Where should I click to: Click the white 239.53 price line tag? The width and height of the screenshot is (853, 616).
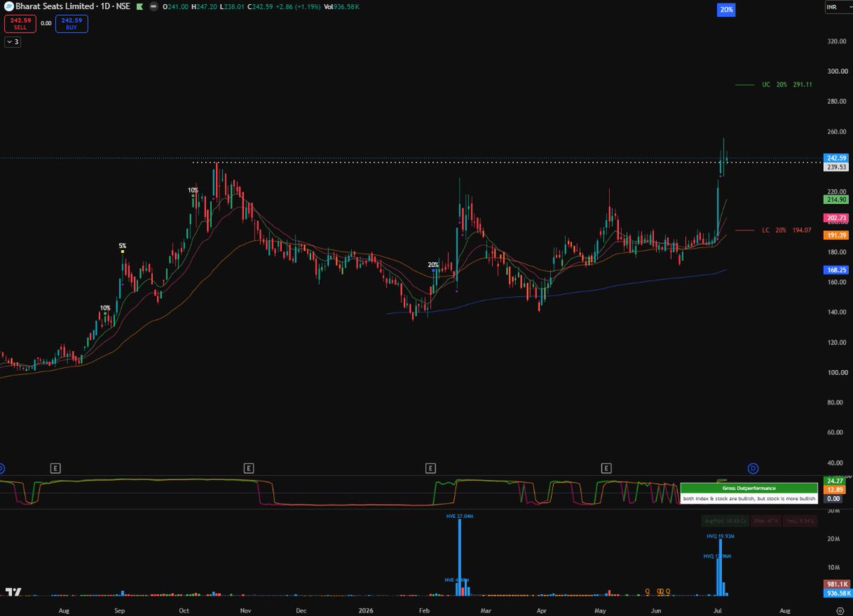coord(835,167)
